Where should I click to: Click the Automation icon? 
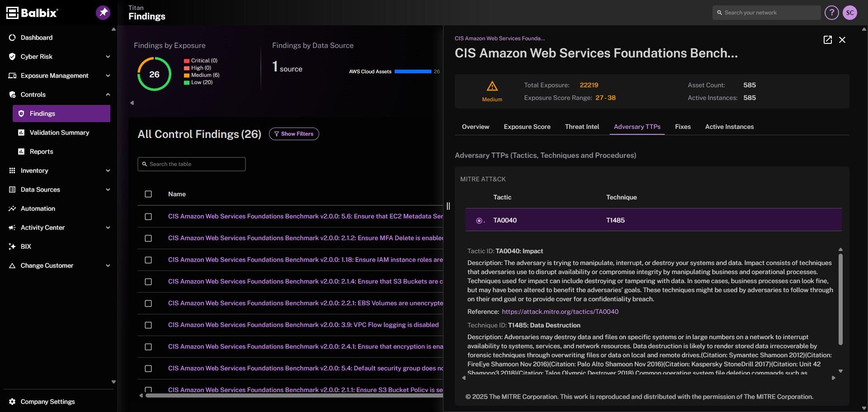pyautogui.click(x=12, y=208)
